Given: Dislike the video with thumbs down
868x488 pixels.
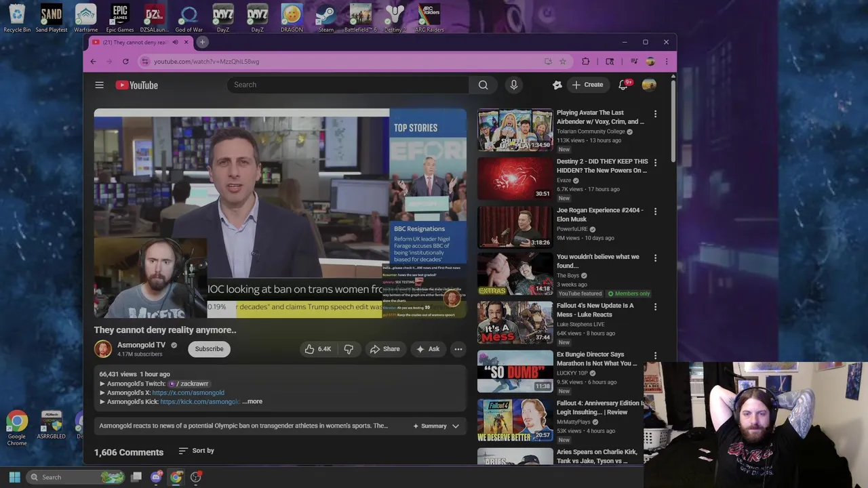Looking at the screenshot, I should tap(349, 349).
